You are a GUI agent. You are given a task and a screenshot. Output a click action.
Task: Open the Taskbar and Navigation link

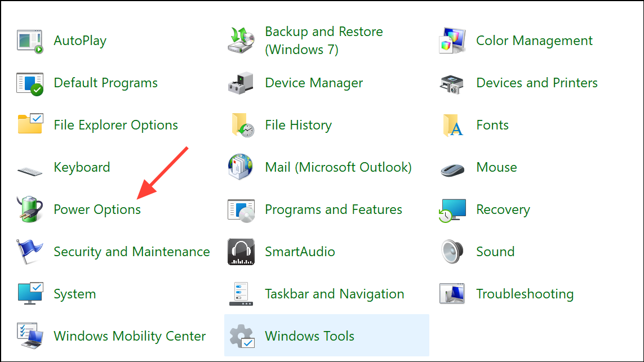click(x=334, y=294)
